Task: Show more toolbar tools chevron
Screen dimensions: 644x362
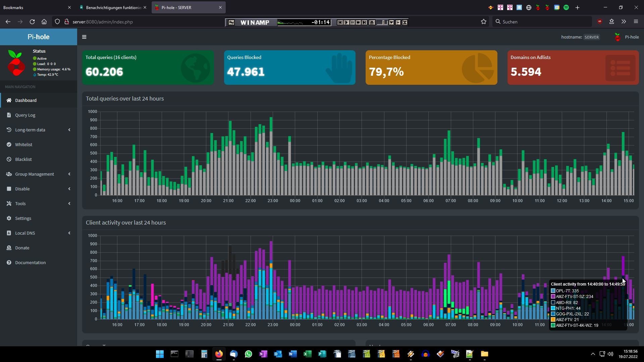Action: point(624,22)
